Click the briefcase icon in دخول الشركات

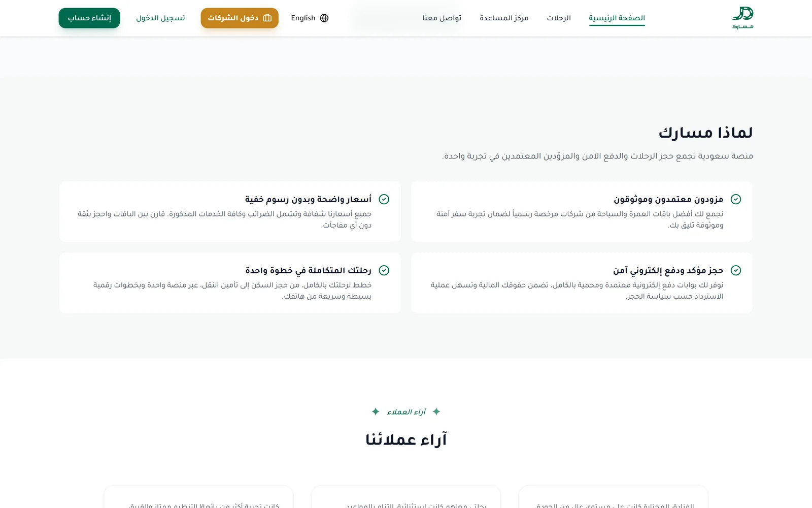pyautogui.click(x=267, y=18)
